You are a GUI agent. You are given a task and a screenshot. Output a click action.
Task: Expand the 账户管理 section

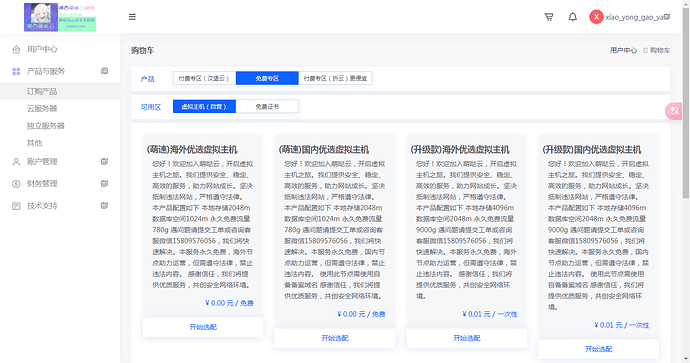104,161
